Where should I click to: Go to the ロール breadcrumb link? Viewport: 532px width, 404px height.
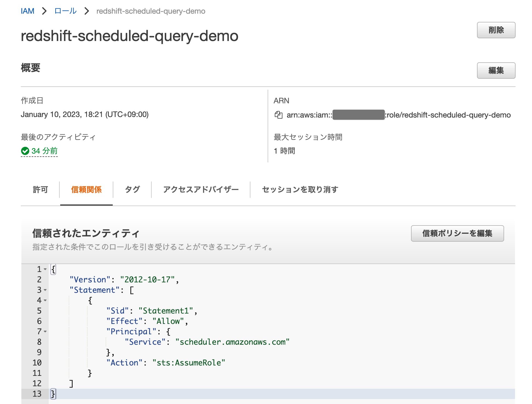pyautogui.click(x=65, y=11)
